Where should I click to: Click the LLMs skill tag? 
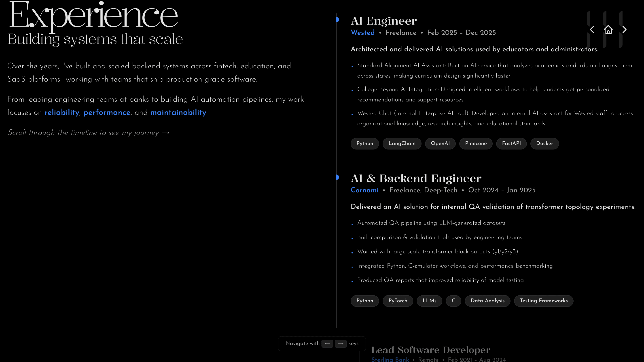point(430,301)
